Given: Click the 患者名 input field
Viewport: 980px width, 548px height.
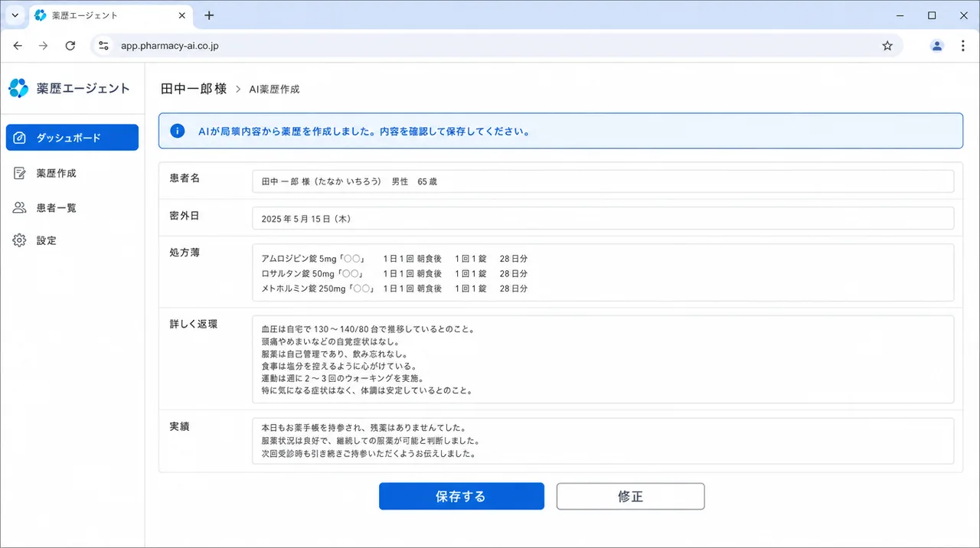Looking at the screenshot, I should [x=603, y=181].
